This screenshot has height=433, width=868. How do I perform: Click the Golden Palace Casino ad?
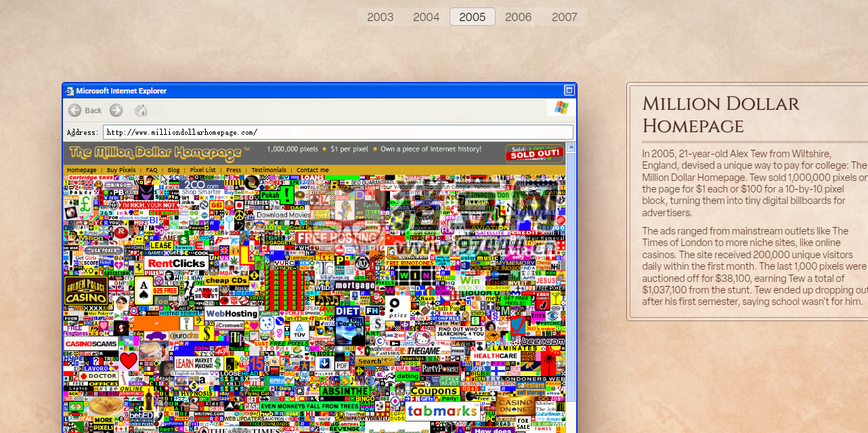pyautogui.click(x=86, y=291)
